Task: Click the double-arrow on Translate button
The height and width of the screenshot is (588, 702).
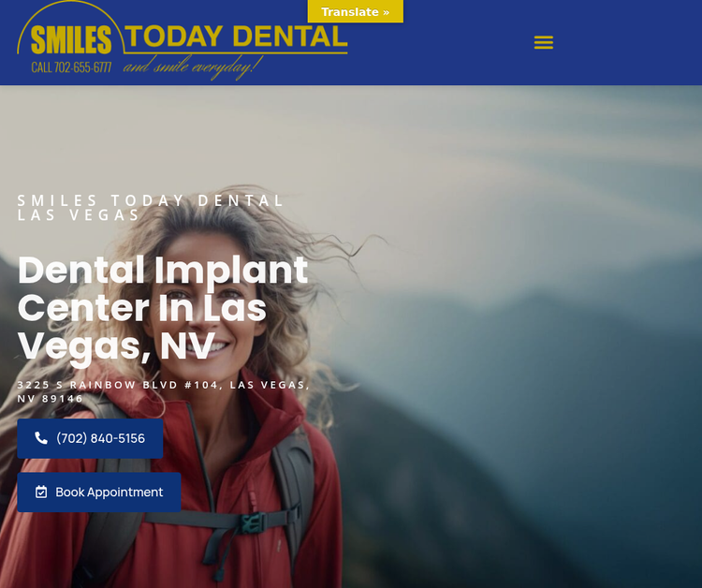Action: (x=386, y=12)
